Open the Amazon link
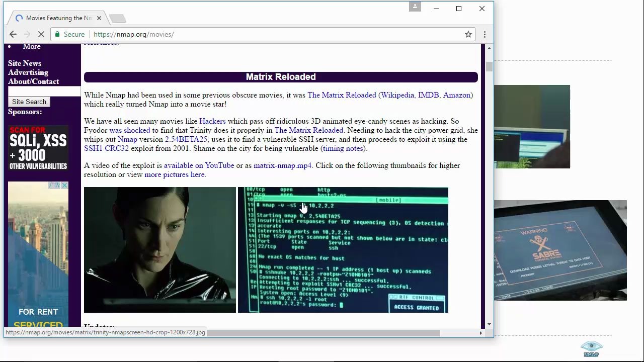The image size is (644, 362). tap(456, 95)
